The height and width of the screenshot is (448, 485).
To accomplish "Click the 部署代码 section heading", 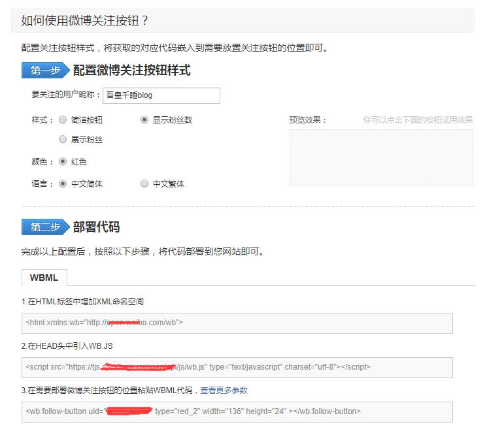I will [x=96, y=227].
